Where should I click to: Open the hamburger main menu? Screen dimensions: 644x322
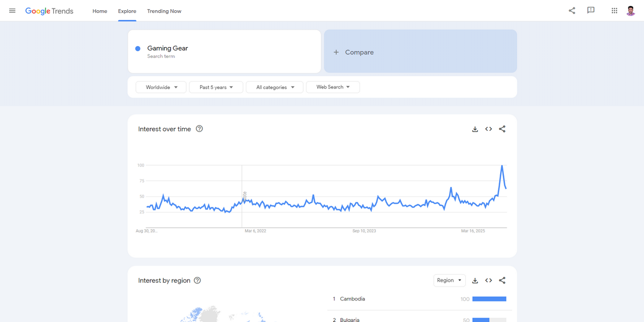coord(12,11)
